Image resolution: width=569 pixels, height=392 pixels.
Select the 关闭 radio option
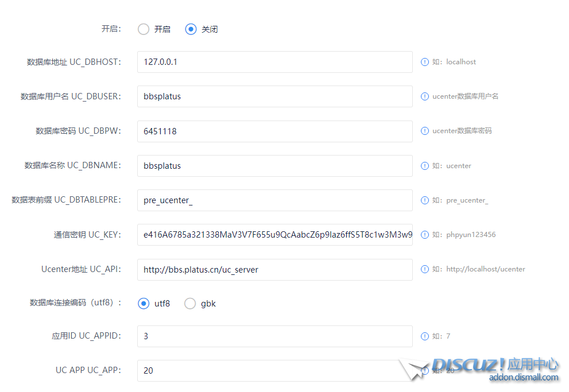[x=191, y=29]
